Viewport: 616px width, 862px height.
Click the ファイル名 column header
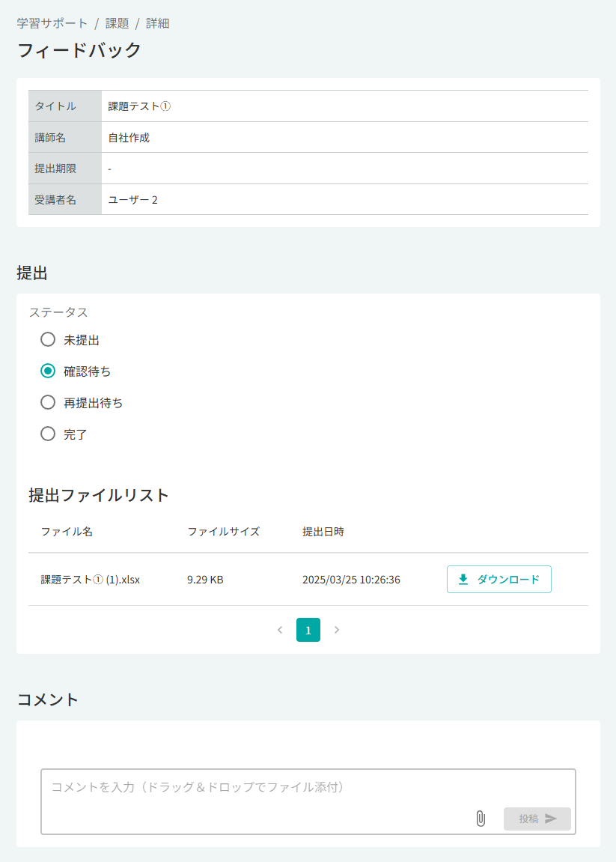(67, 532)
